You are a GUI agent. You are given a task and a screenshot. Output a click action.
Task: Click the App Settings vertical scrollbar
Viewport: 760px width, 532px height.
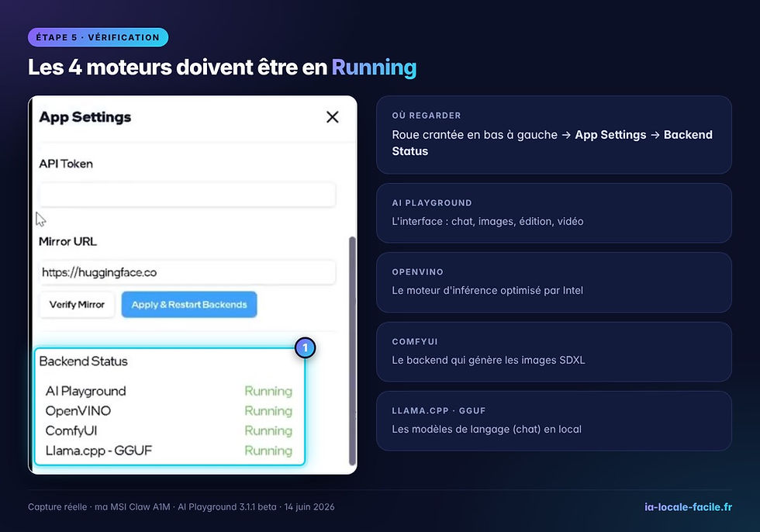[352, 351]
